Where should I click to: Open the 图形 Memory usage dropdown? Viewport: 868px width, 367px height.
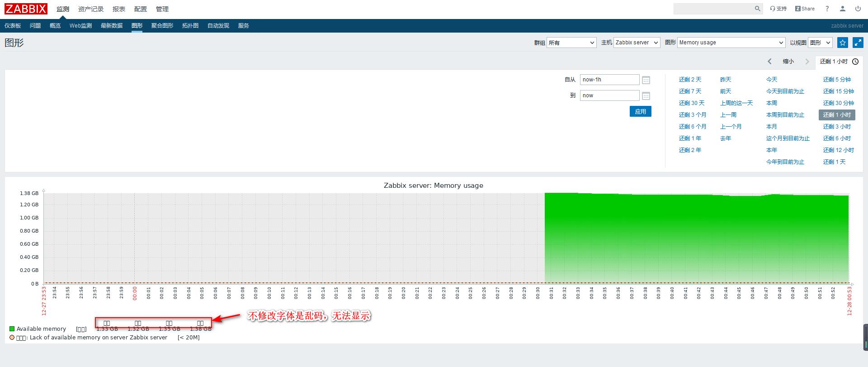coord(731,43)
